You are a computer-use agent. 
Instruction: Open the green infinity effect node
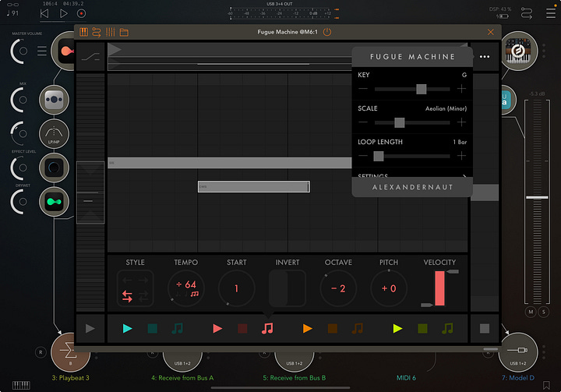tap(54, 202)
